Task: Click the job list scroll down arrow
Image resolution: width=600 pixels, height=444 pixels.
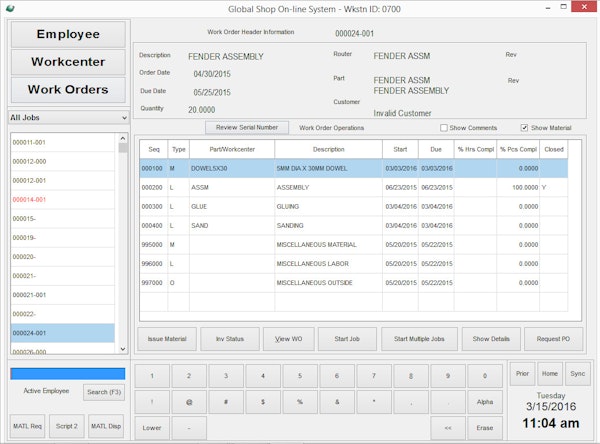Action: click(123, 349)
